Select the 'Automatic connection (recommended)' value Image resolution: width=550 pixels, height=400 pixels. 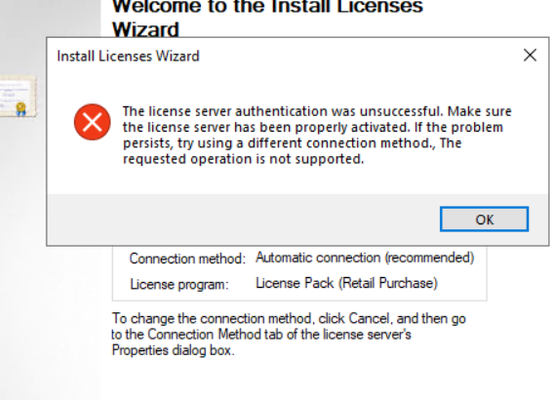click(x=365, y=258)
